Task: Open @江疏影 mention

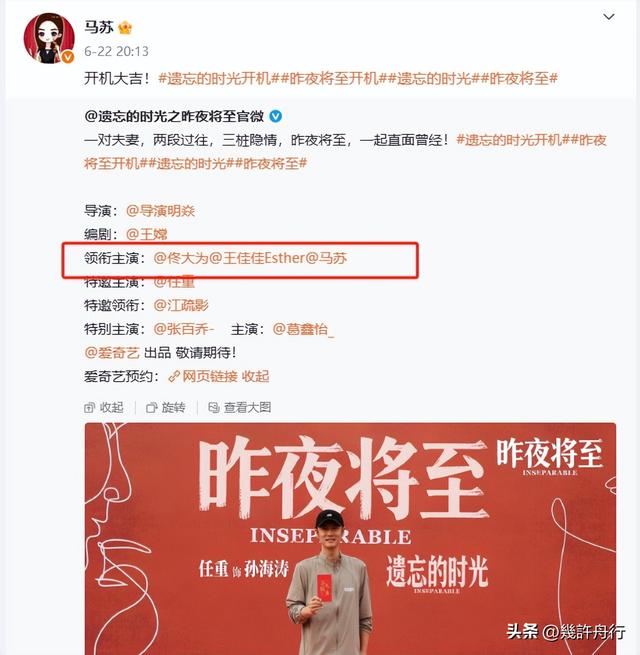Action: (181, 305)
